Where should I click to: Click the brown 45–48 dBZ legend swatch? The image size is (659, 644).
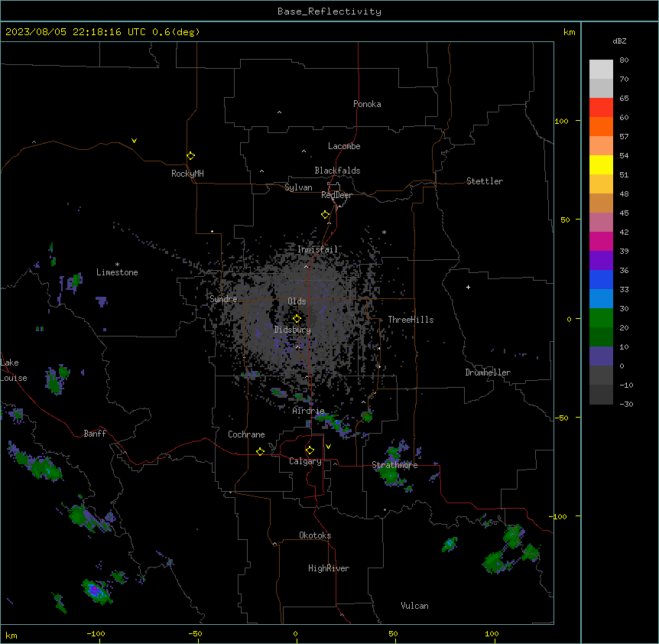pyautogui.click(x=601, y=203)
